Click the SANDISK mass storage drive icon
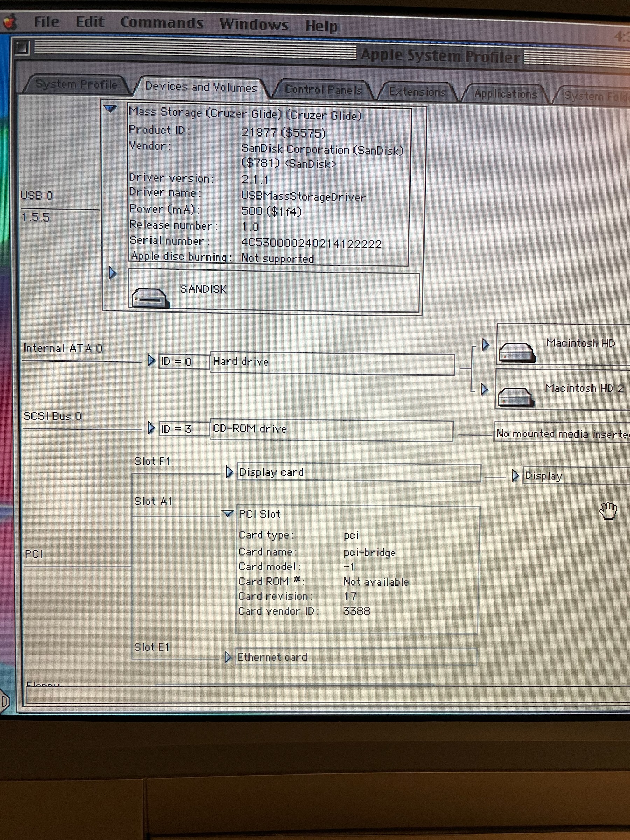This screenshot has height=840, width=630. (150, 298)
